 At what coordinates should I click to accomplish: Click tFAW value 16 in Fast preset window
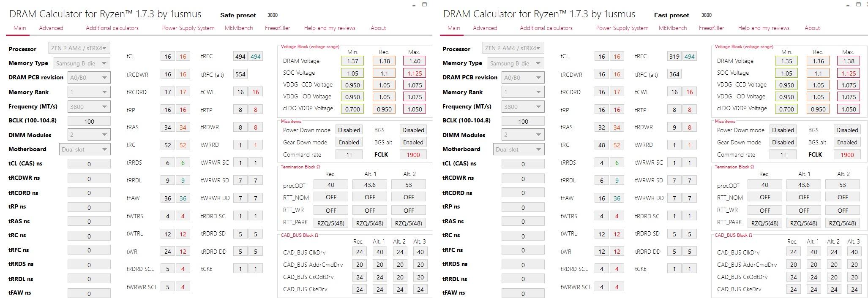(602, 198)
